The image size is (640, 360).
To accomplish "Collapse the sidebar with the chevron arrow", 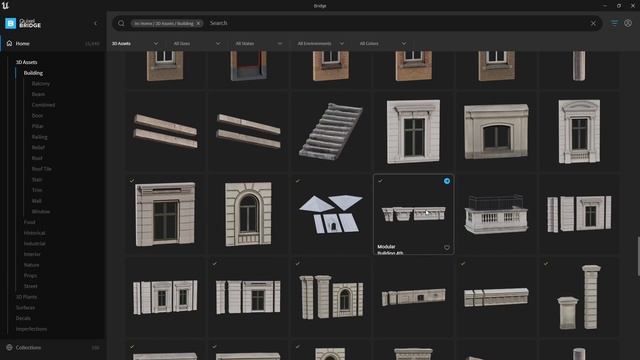I will coord(96,24).
